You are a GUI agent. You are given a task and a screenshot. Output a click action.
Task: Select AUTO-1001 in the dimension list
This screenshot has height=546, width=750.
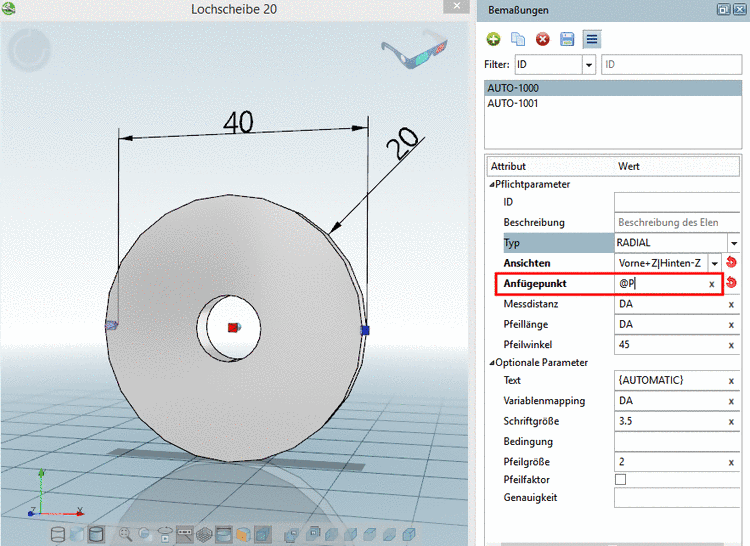click(512, 103)
